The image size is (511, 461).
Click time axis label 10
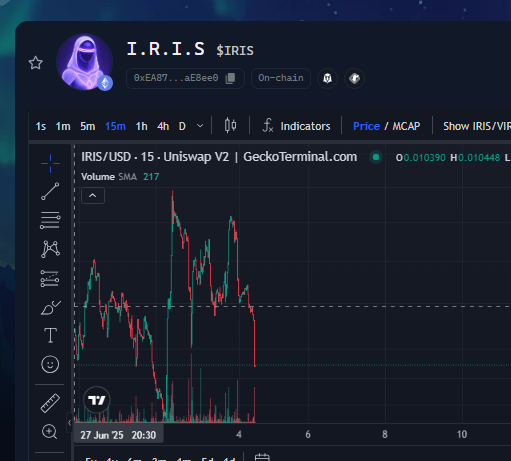(x=462, y=434)
